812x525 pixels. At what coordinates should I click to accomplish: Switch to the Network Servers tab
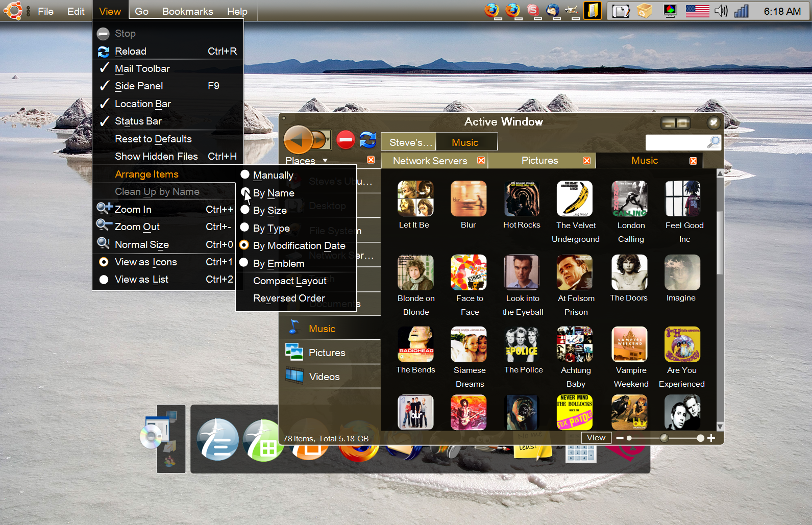[x=434, y=161]
